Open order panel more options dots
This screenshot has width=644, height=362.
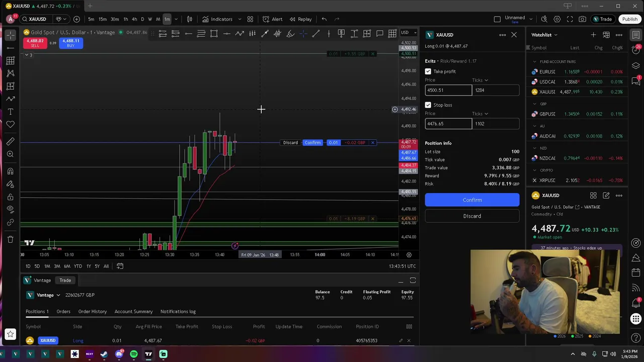502,35
